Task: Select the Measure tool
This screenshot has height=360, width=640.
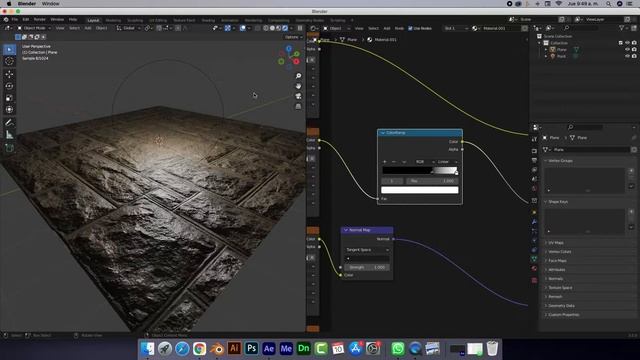Action: pos(9,135)
